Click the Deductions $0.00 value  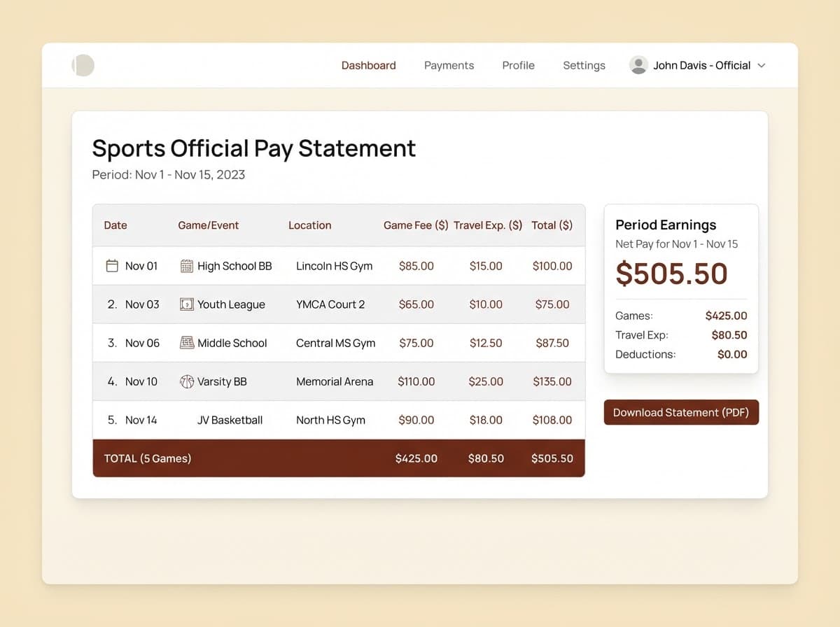(732, 354)
